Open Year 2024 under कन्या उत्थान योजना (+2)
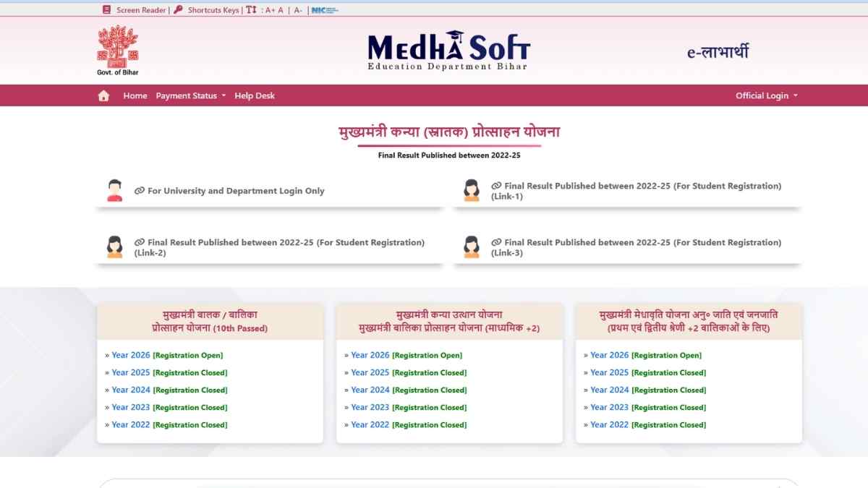This screenshot has width=868, height=488. coord(370,390)
